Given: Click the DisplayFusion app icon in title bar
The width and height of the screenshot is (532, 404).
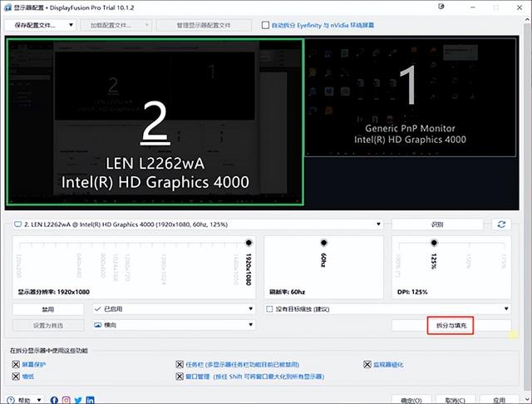Looking at the screenshot, I should coord(7,7).
